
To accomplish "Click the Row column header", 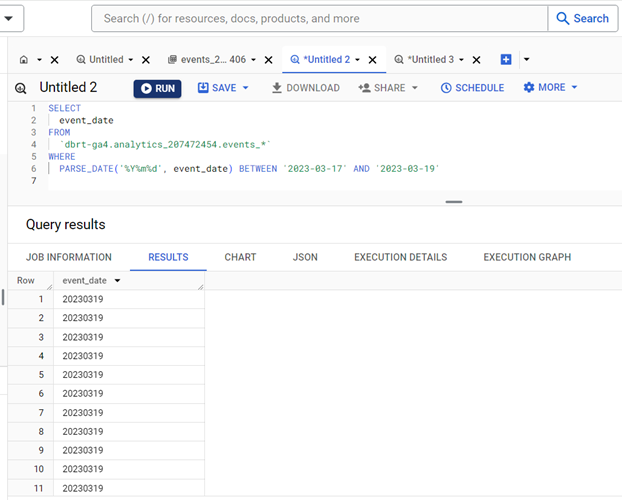I will click(26, 281).
